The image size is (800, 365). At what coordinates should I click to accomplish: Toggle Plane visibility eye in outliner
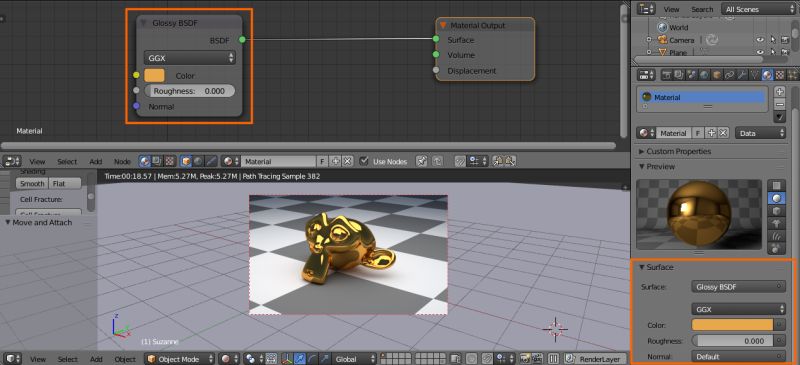(760, 52)
